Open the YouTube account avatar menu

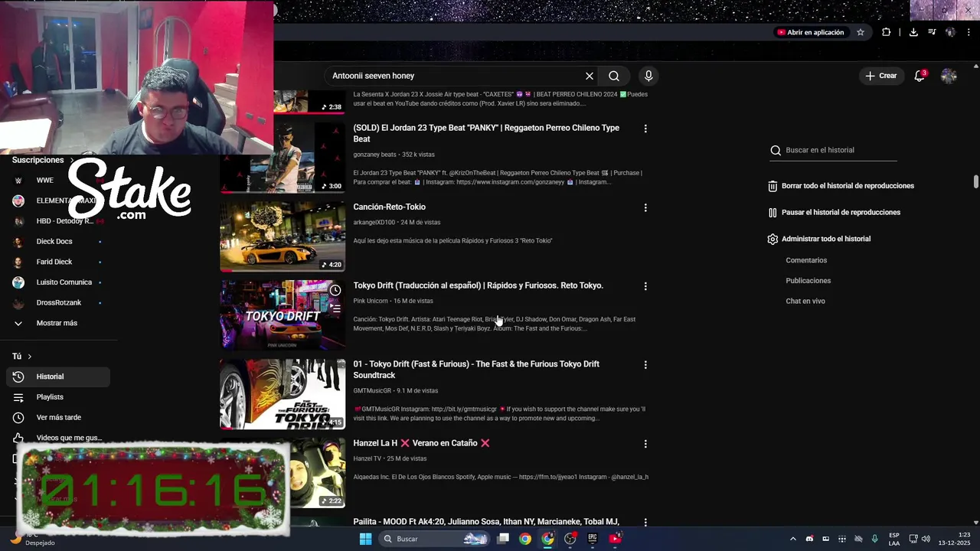tap(949, 76)
